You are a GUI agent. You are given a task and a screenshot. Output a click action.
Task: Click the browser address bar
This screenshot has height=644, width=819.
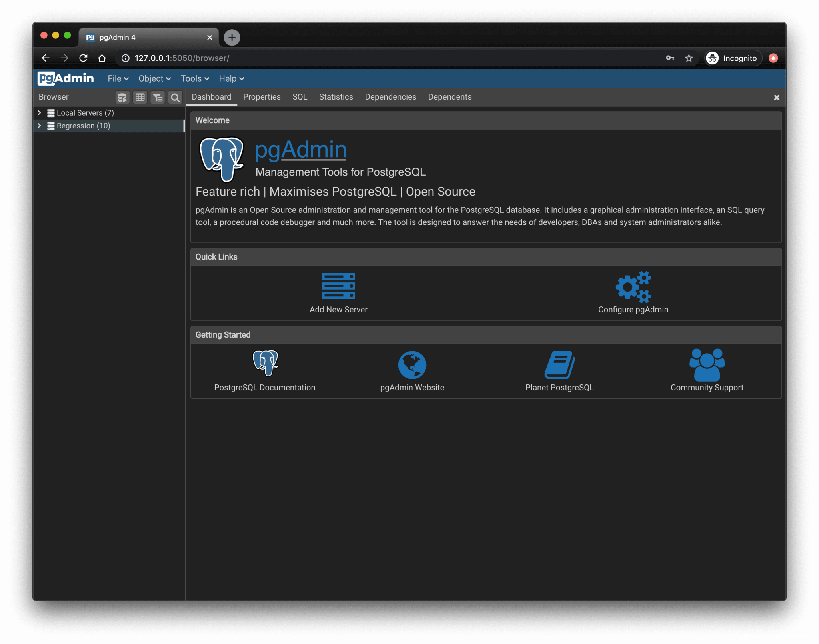tap(360, 58)
